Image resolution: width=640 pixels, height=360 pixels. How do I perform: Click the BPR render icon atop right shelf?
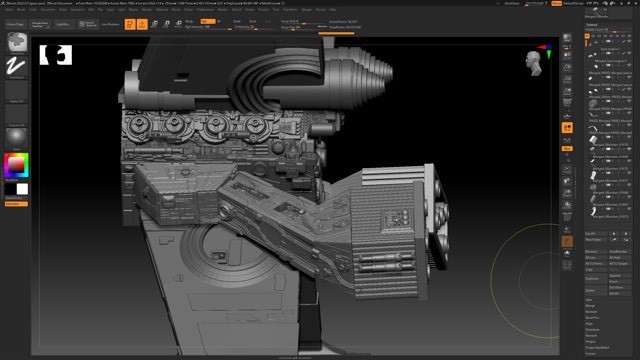(567, 38)
